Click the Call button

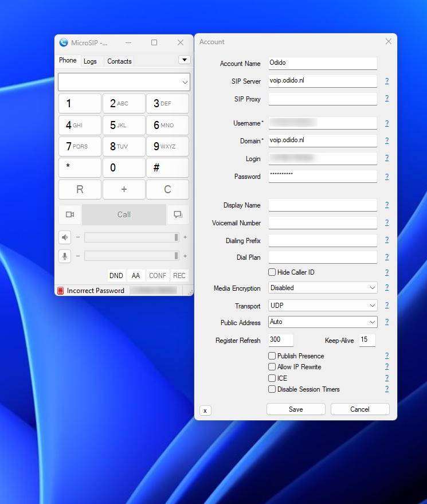(124, 214)
